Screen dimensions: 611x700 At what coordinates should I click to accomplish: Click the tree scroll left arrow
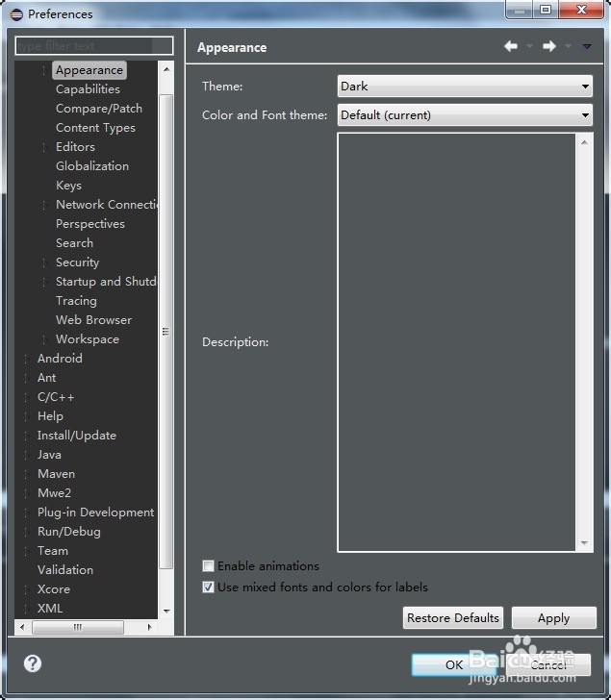tap(22, 627)
